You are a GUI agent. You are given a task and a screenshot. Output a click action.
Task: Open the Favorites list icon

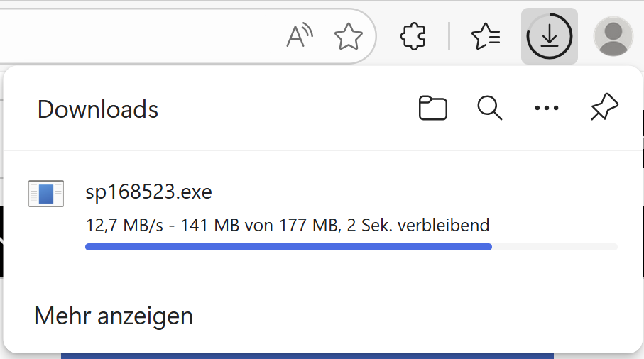[486, 36]
